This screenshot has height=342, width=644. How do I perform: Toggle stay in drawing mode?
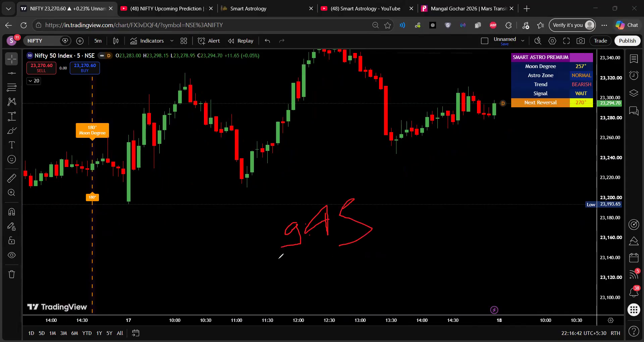[12, 227]
